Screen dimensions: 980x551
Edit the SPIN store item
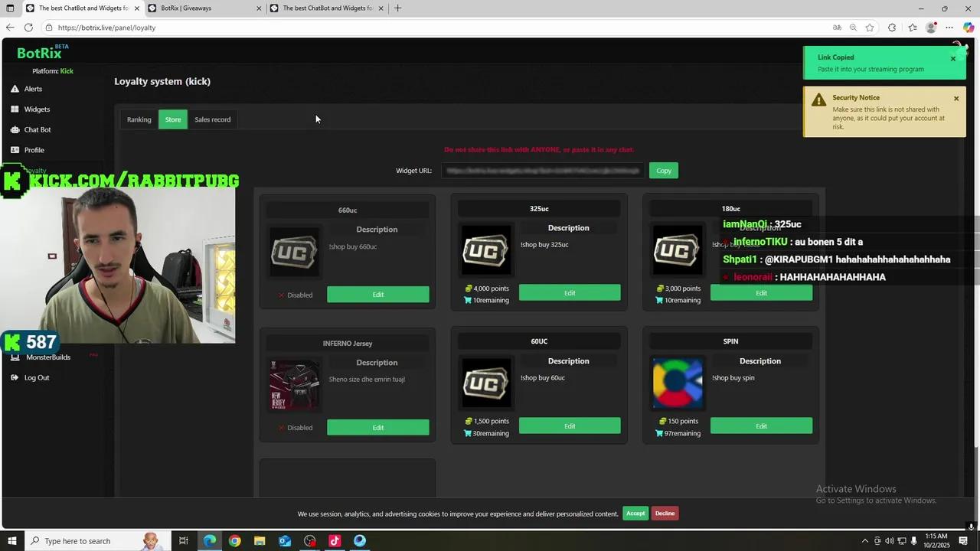761,426
